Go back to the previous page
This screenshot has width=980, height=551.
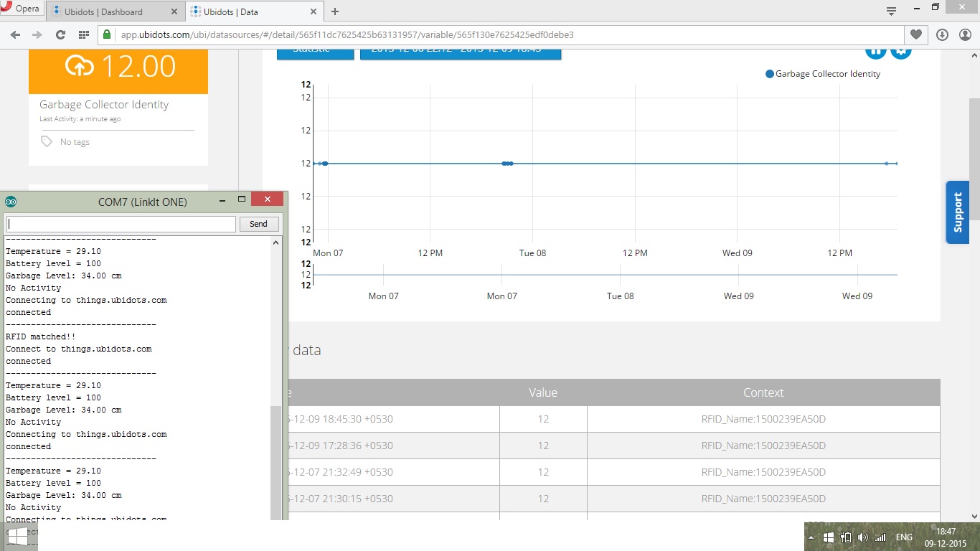15,34
